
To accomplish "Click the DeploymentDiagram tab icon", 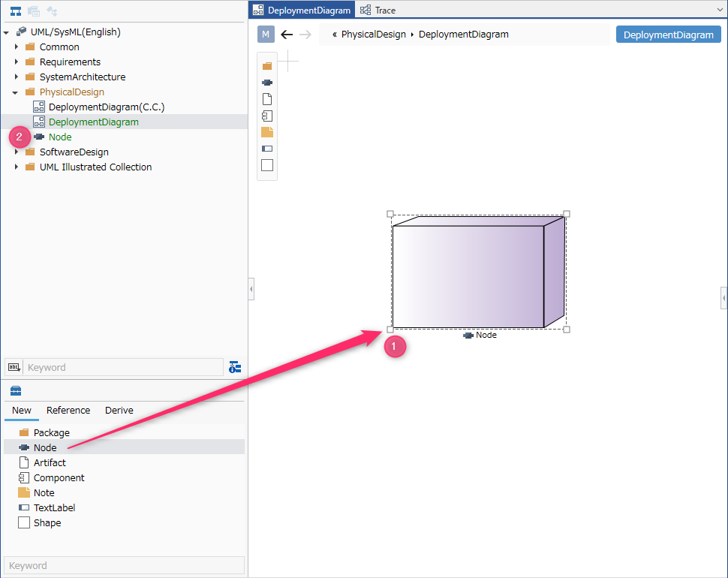I will [258, 10].
